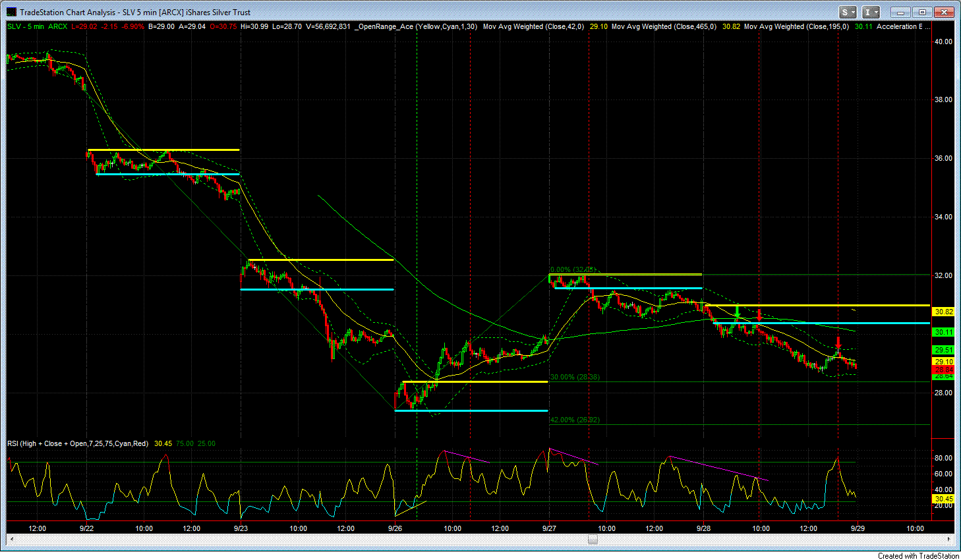This screenshot has width=961, height=560.
Task: Select the 'SLV - 5 min' status label
Action: pos(26,26)
